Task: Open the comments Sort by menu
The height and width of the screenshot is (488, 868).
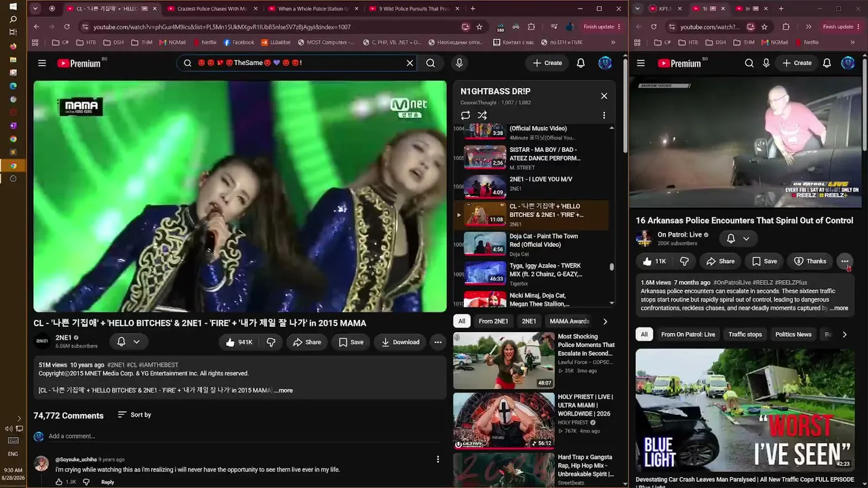Action: (x=134, y=415)
